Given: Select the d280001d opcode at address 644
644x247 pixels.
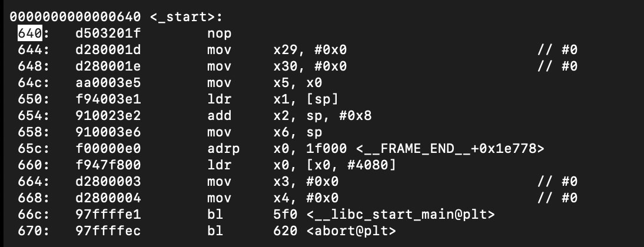Looking at the screenshot, I should 108,50.
